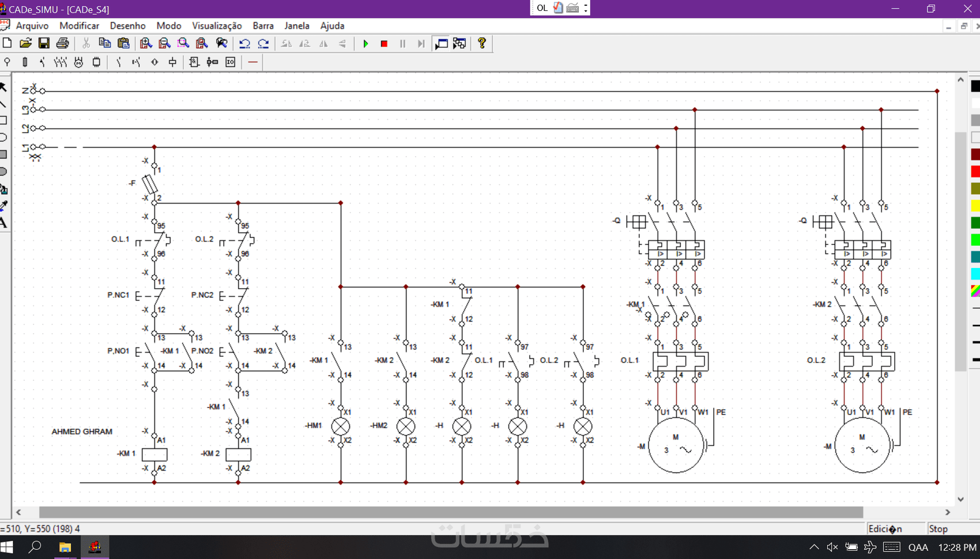
Task: Pick the cyan color swatch
Action: pyautogui.click(x=975, y=274)
